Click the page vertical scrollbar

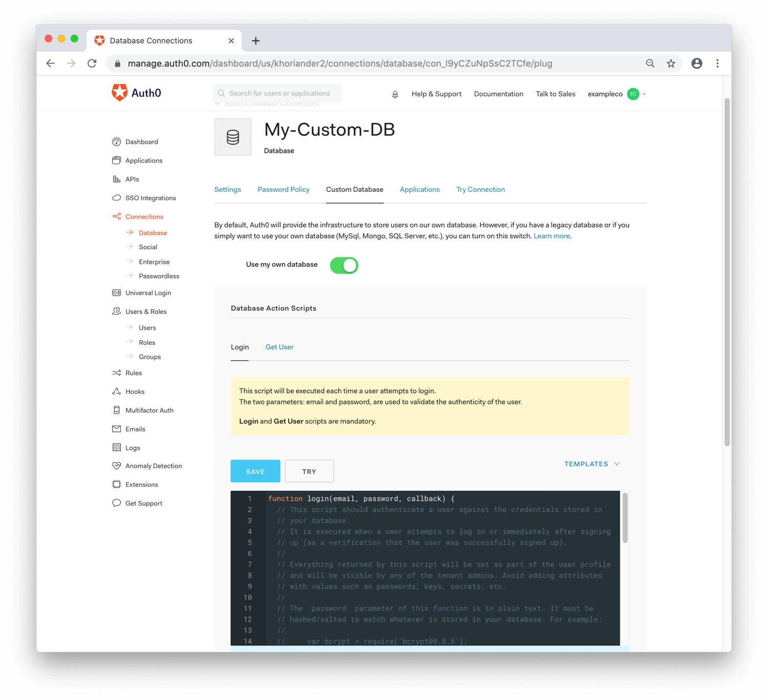(x=727, y=271)
